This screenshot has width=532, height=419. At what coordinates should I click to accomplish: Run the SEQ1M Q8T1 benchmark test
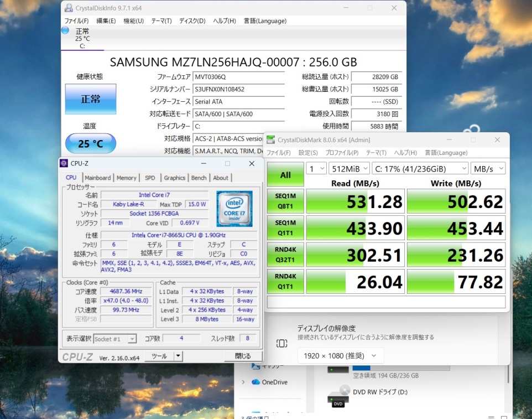pyautogui.click(x=285, y=201)
